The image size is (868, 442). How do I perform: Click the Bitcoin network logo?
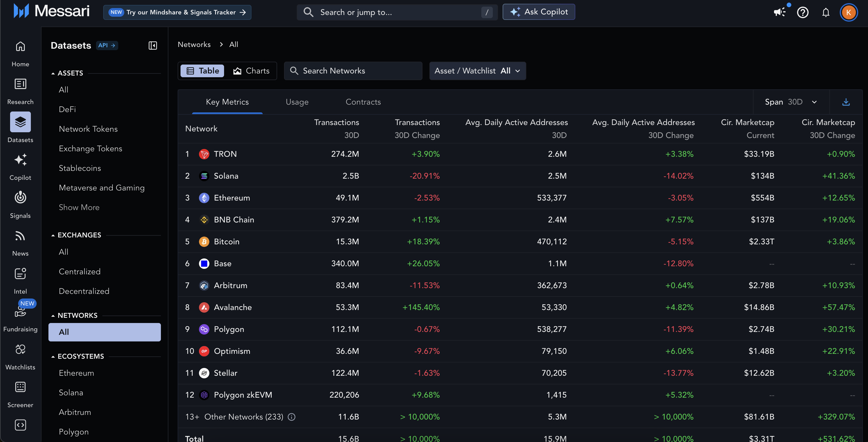(x=204, y=242)
